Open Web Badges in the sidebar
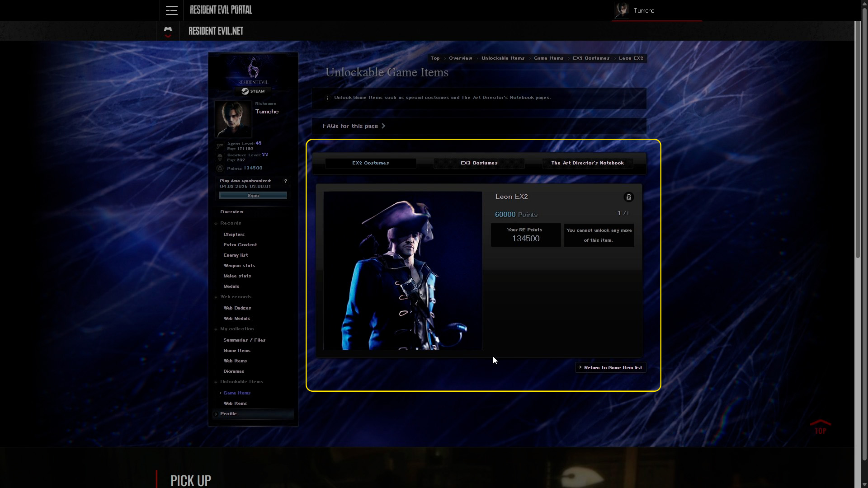The height and width of the screenshot is (488, 868). pos(237,308)
